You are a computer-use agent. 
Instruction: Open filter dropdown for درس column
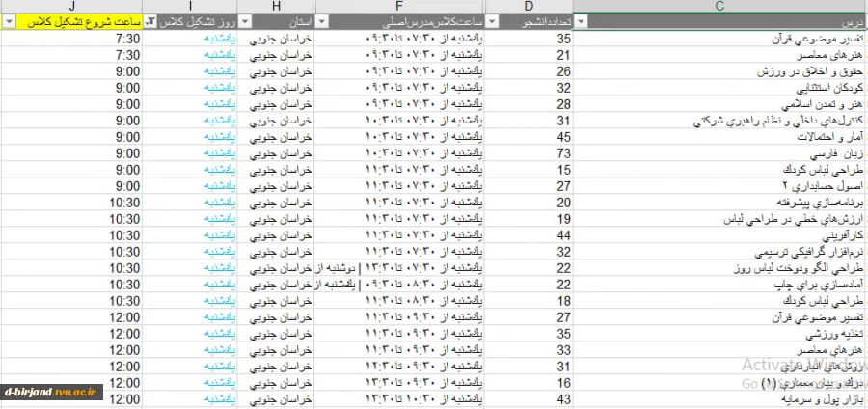point(581,22)
